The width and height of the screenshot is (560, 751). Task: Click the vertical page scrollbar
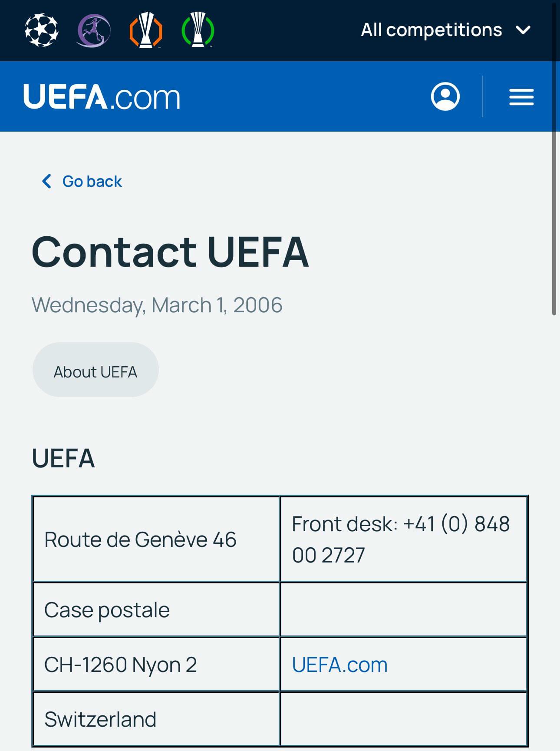[x=554, y=159]
